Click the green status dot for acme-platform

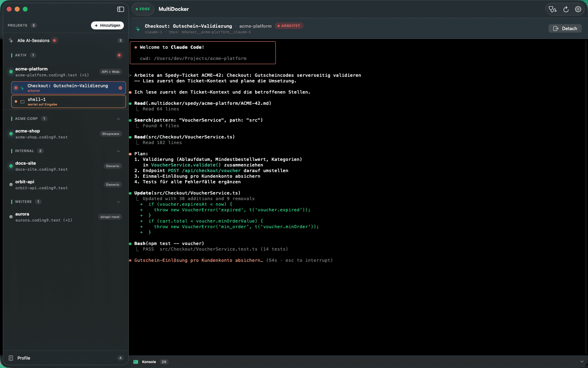pos(11,72)
